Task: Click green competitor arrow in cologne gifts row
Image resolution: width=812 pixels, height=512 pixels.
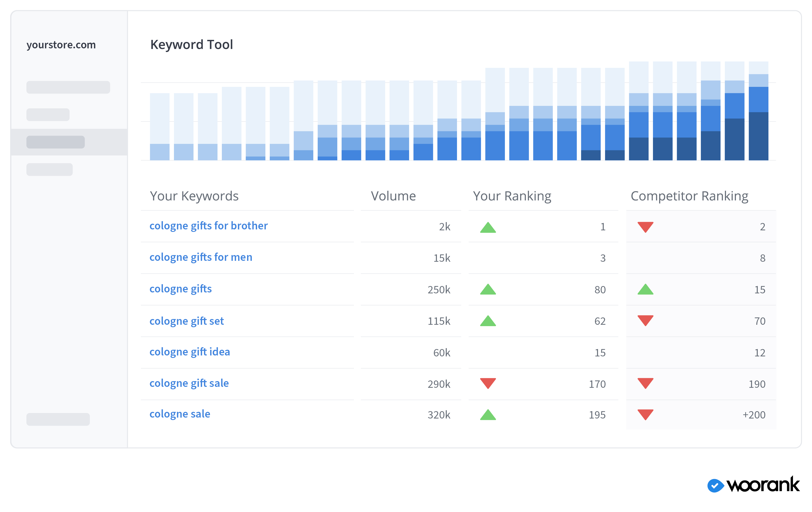Action: coord(645,289)
